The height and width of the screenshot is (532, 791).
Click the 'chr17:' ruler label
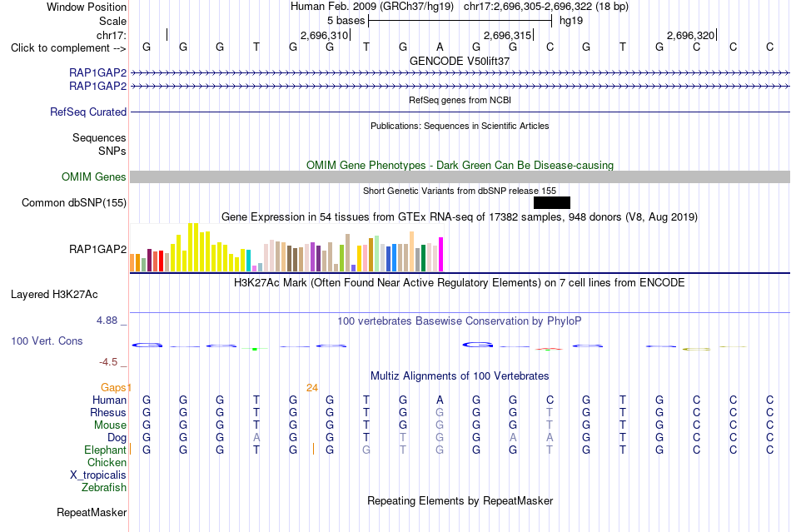112,35
